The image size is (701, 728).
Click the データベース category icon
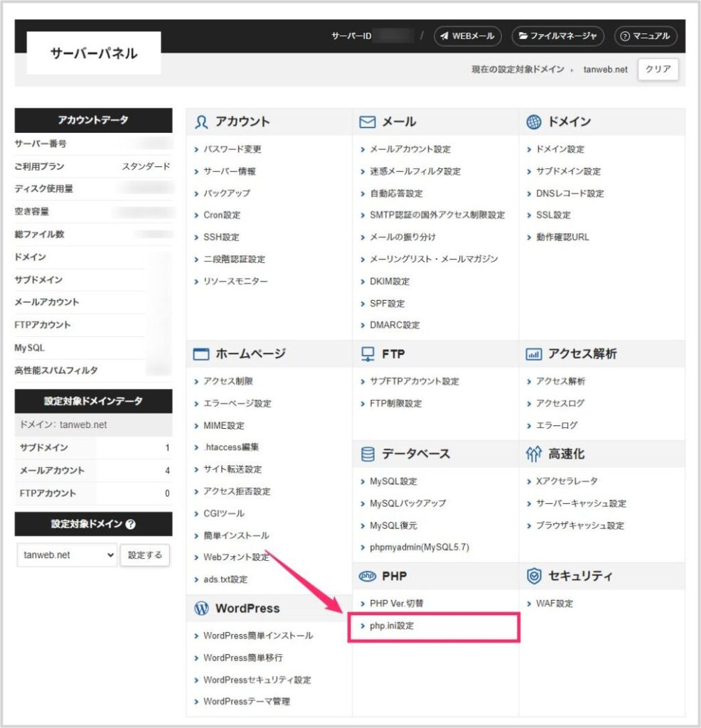369,454
